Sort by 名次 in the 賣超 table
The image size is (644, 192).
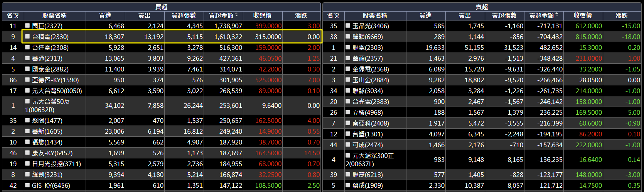pos(334,15)
